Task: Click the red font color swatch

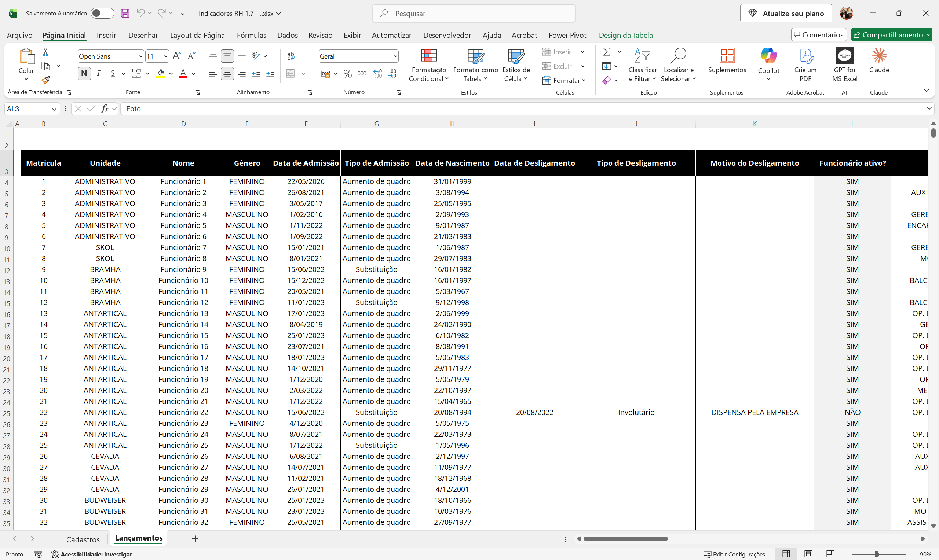Action: point(183,74)
